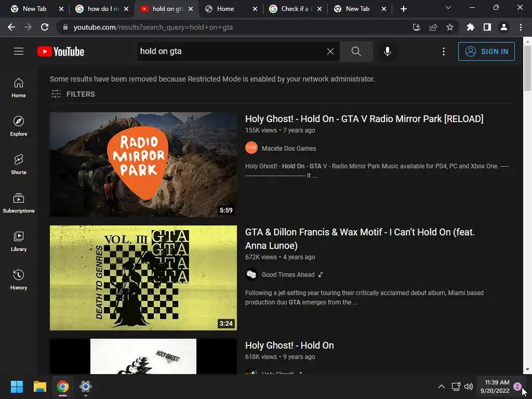Clear the search box with the X

coord(330,51)
